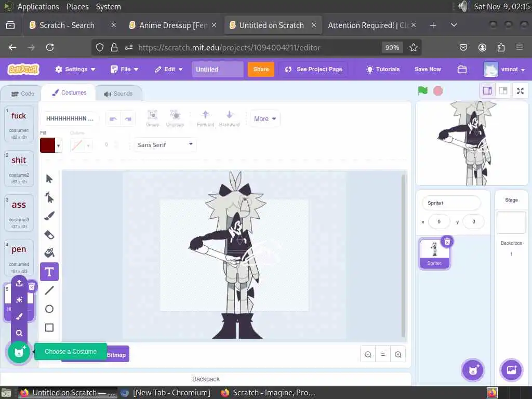
Task: Switch to small stage layout
Action: coord(487,91)
